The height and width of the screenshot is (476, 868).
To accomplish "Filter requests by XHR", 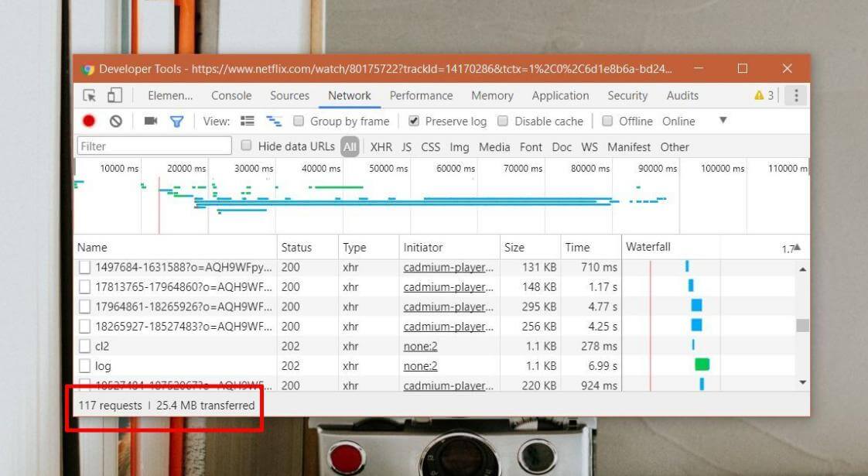I will coord(381,147).
